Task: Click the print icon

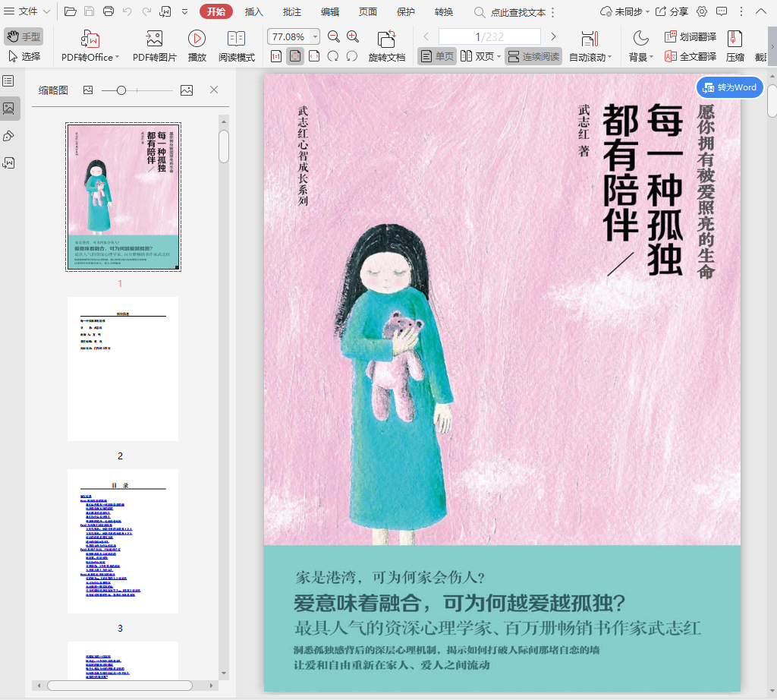Action: [x=108, y=11]
